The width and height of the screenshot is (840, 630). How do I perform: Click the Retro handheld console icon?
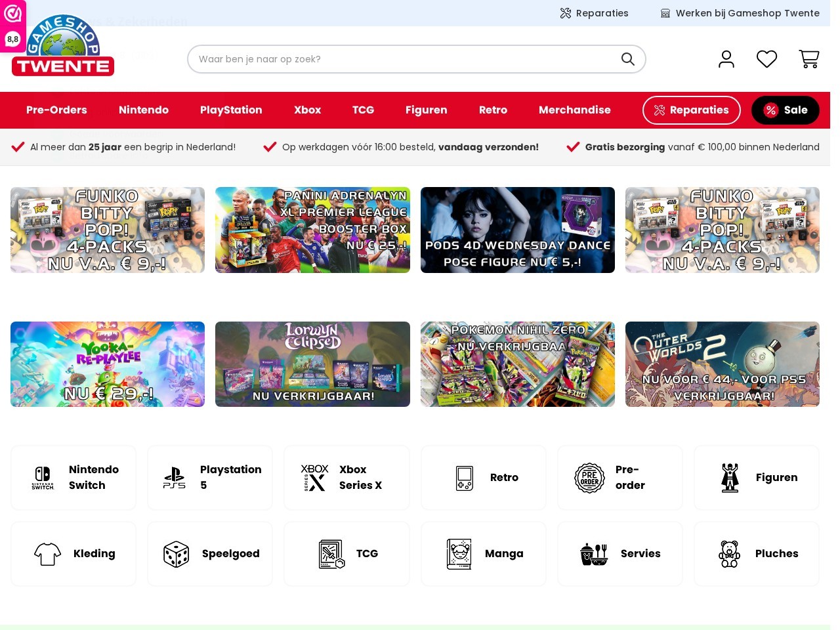coord(464,478)
